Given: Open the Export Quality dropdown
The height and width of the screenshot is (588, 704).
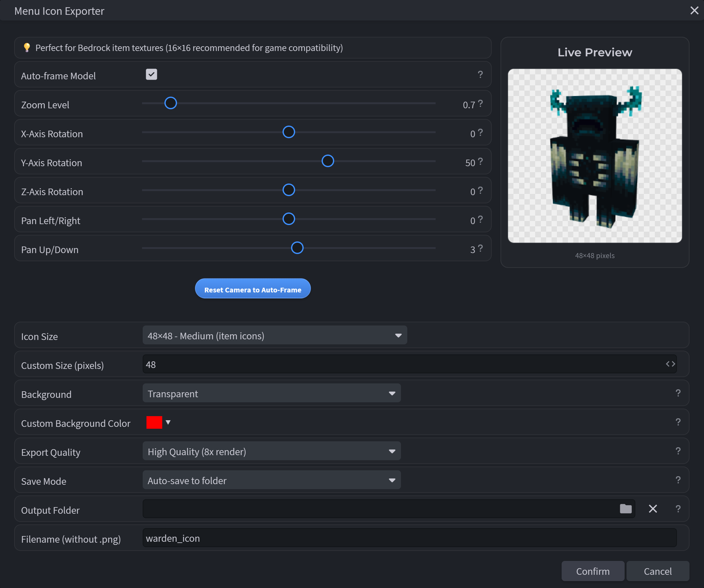Looking at the screenshot, I should 272,451.
